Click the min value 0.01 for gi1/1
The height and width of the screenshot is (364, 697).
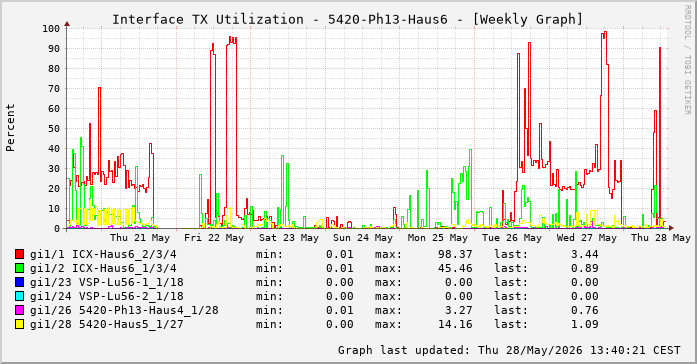340,255
